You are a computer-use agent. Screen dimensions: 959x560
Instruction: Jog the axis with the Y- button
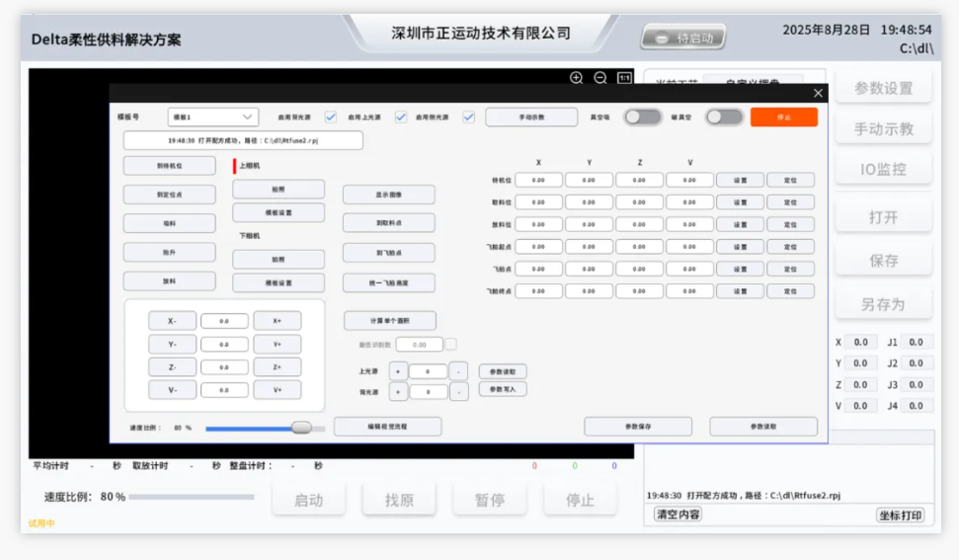[173, 344]
